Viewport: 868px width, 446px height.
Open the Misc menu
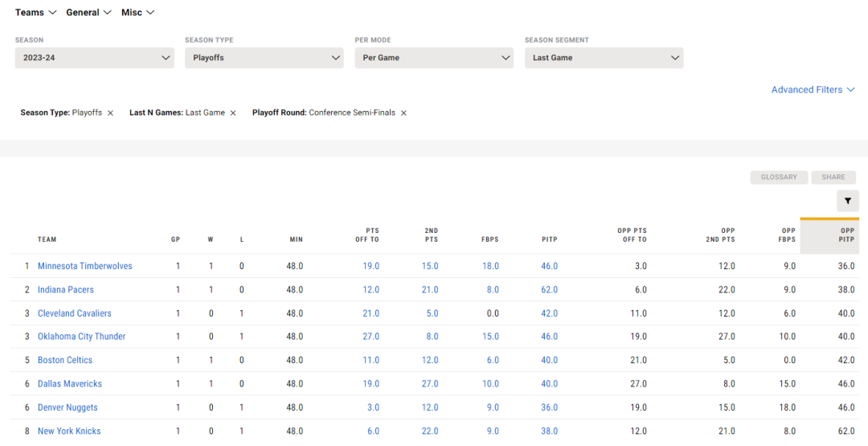pos(138,12)
